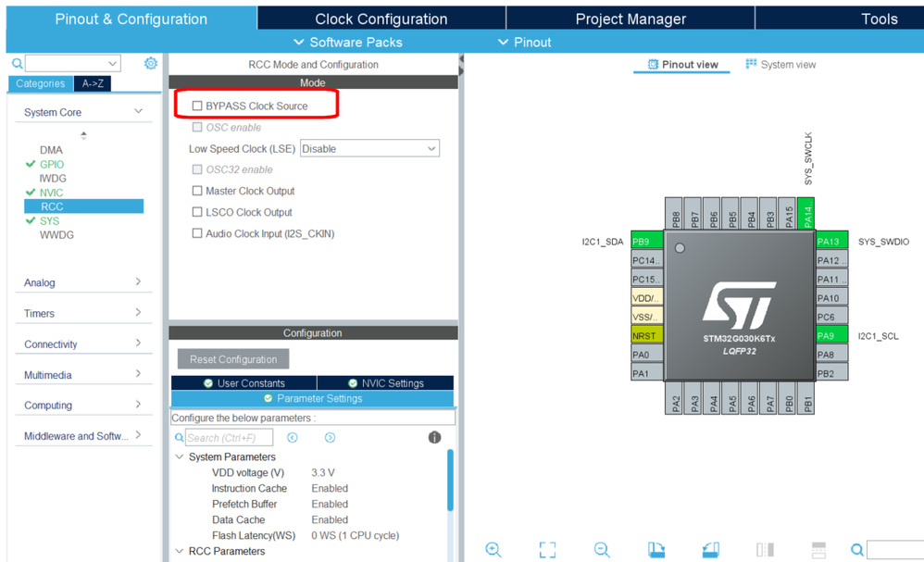The width and height of the screenshot is (924, 562).
Task: Click the chip icon beside Pinout view
Action: click(x=653, y=64)
